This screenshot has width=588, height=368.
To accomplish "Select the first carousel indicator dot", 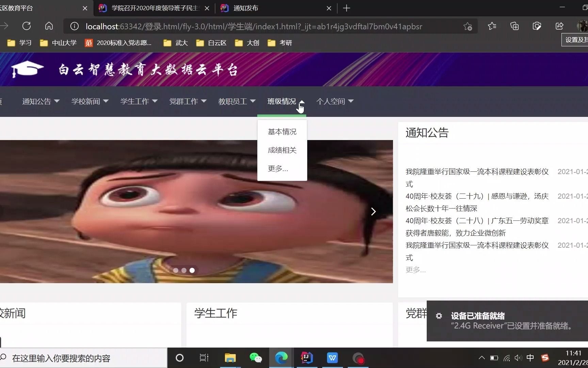I will [x=176, y=270].
